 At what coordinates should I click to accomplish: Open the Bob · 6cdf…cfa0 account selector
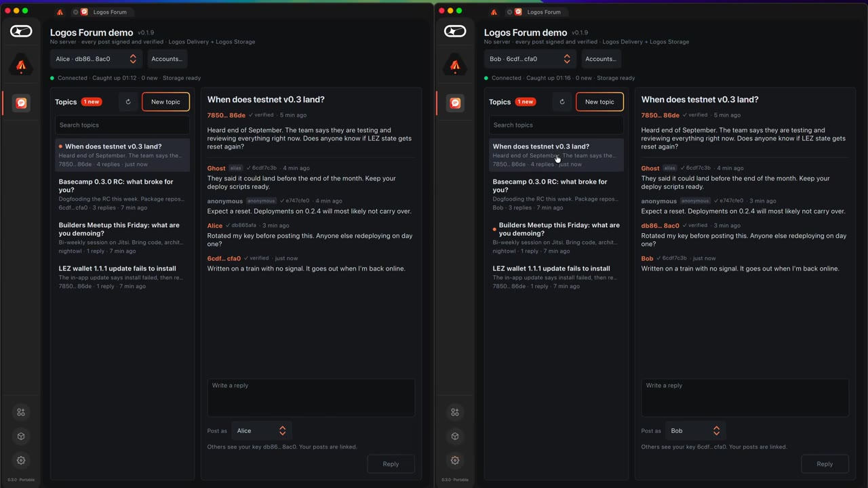[530, 59]
